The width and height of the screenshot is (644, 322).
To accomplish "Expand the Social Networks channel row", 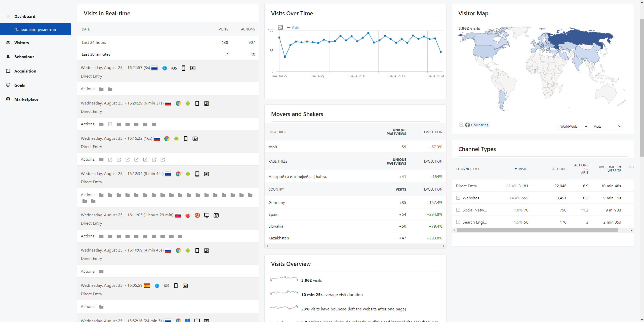I will coord(458,210).
